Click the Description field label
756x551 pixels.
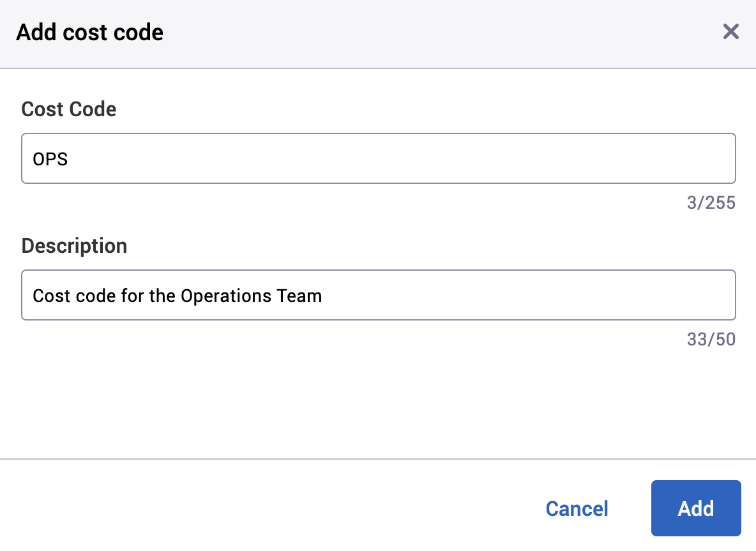click(74, 246)
